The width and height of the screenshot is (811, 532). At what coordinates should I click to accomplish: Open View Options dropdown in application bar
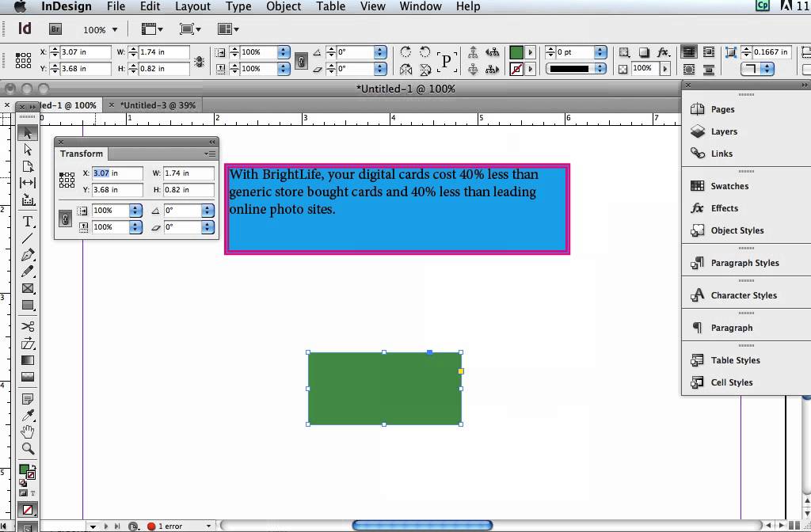pos(153,29)
